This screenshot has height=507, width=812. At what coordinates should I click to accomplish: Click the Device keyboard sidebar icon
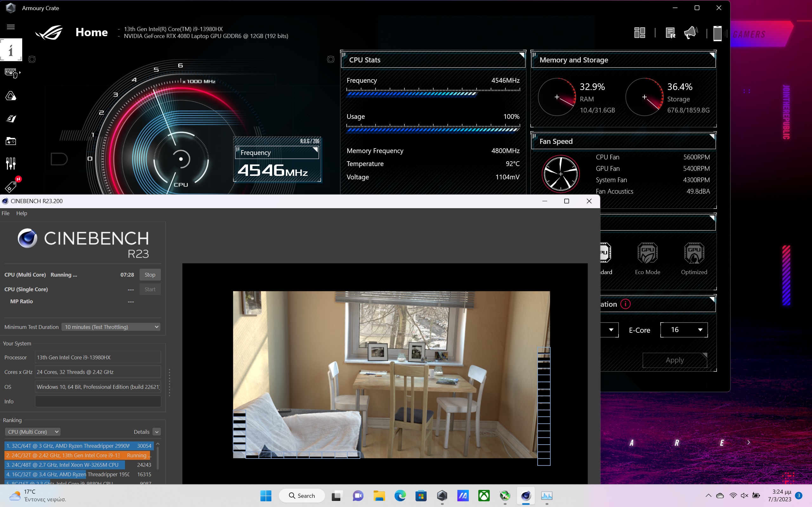point(11,73)
